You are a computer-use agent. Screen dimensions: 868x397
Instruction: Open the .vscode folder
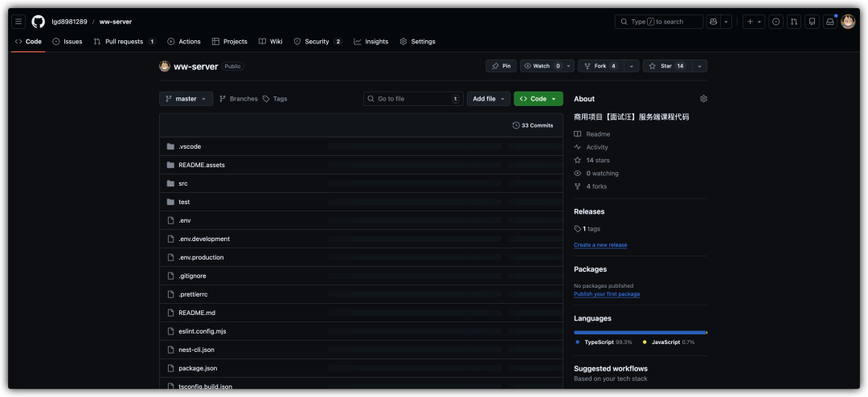coord(190,147)
